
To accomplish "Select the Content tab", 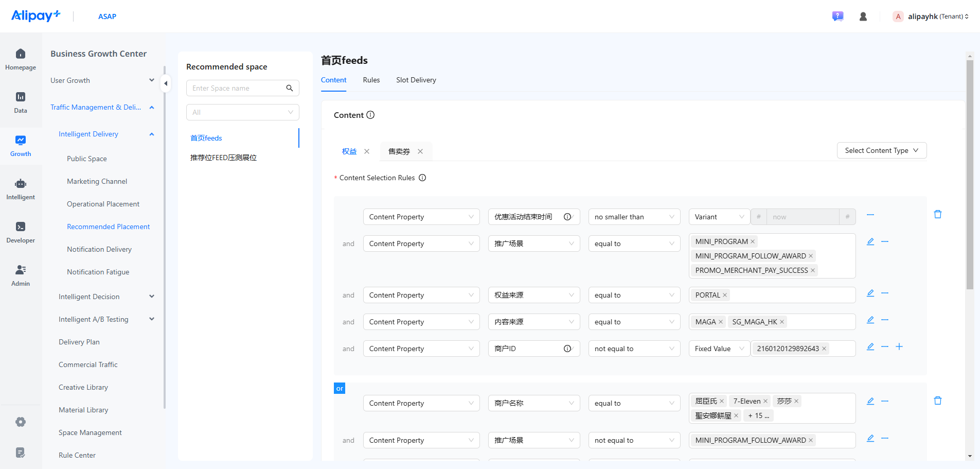I will pos(334,80).
